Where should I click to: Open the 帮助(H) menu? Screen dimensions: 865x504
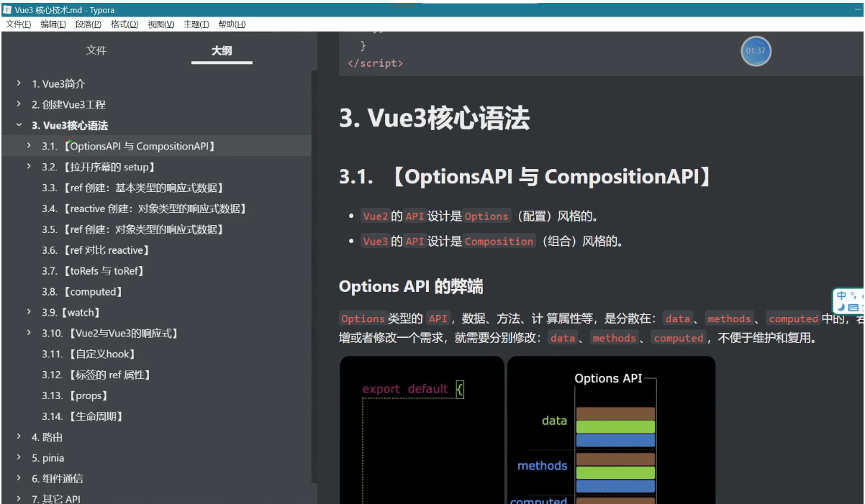coord(232,24)
